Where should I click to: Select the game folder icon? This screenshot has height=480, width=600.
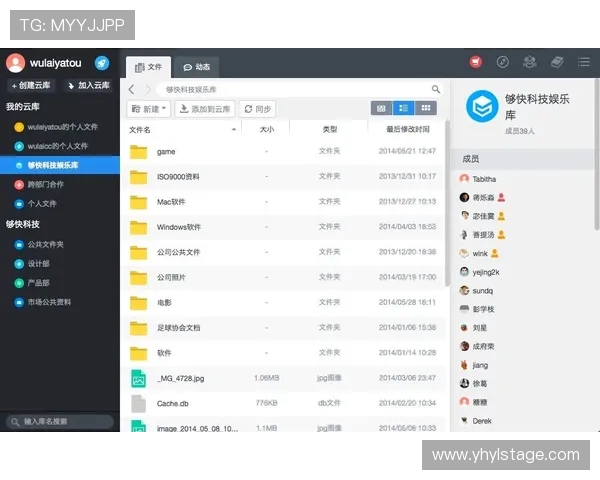(x=138, y=152)
